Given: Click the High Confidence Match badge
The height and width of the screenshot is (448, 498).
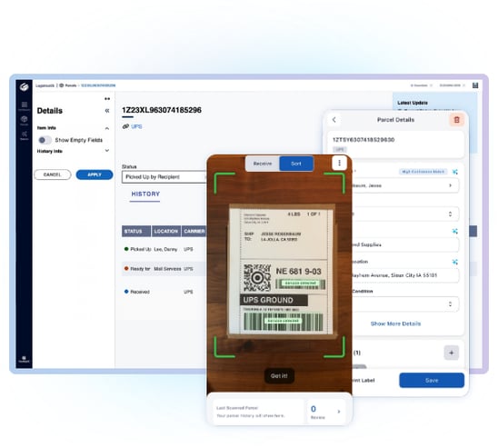Looking at the screenshot, I should point(423,172).
